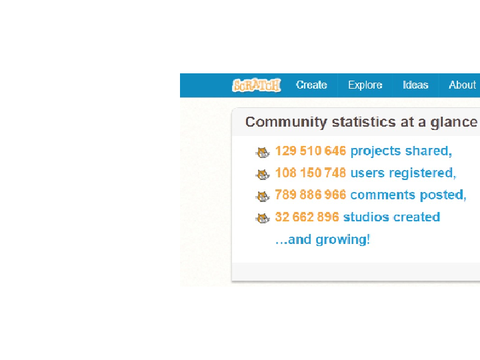Screen dimensions: 480x360
Task: Click the '...and growing!' text
Action: click(323, 240)
